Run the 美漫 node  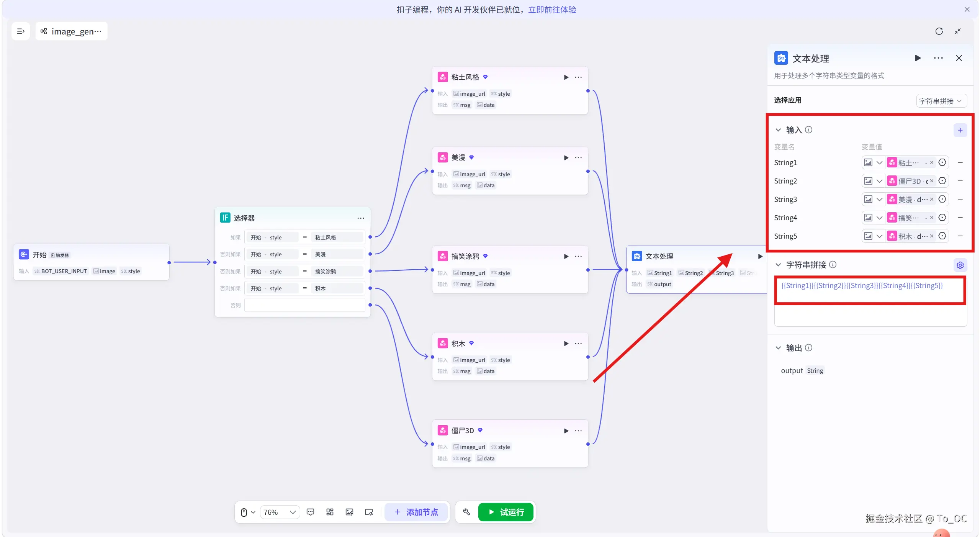pos(566,157)
